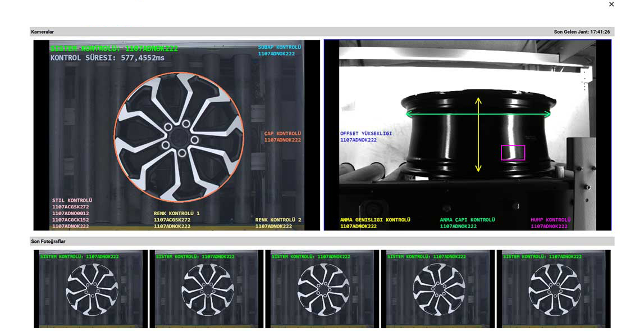Click the wheel's center hub in top camera
The height and width of the screenshot is (331, 644).
pyautogui.click(x=179, y=137)
